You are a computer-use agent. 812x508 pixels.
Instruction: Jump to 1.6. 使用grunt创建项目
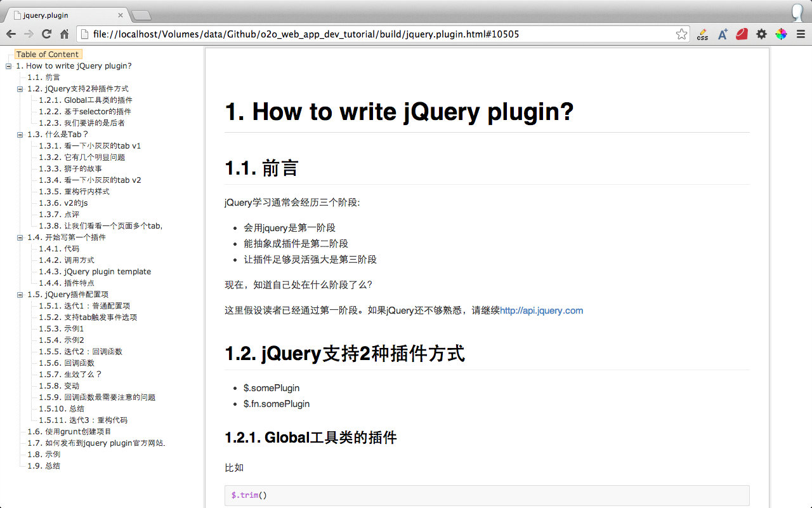click(x=69, y=432)
